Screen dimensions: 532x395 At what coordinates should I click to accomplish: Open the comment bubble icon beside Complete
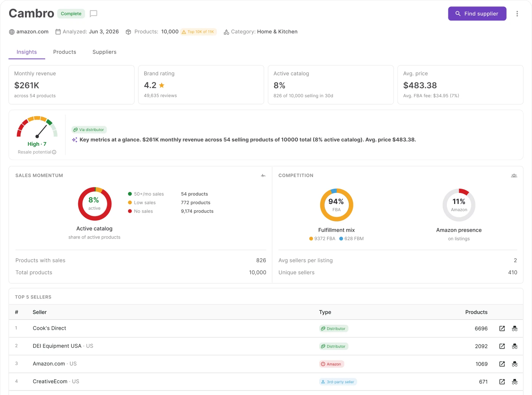pos(93,14)
